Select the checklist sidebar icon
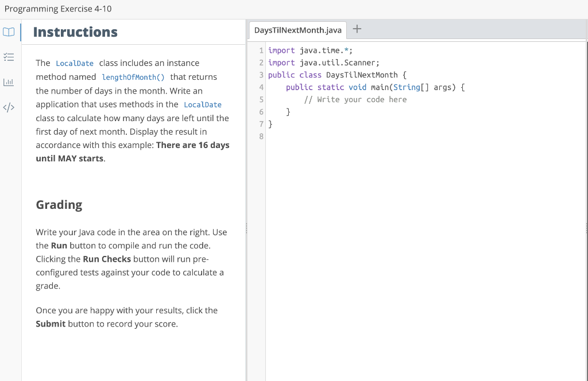This screenshot has height=381, width=588. point(9,57)
